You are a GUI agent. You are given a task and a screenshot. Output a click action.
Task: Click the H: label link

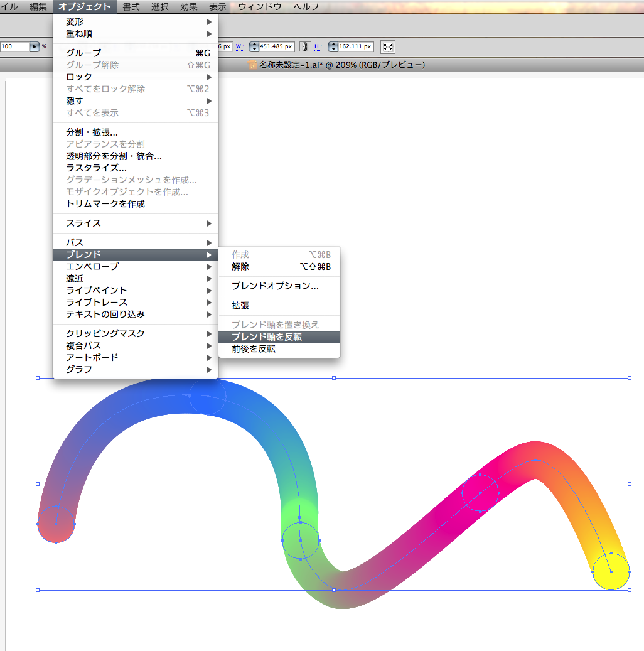tap(318, 46)
